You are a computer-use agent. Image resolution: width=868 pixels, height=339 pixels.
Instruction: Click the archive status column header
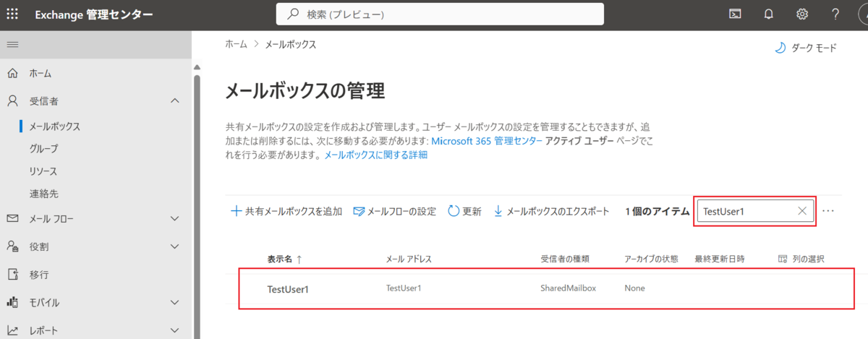(651, 259)
